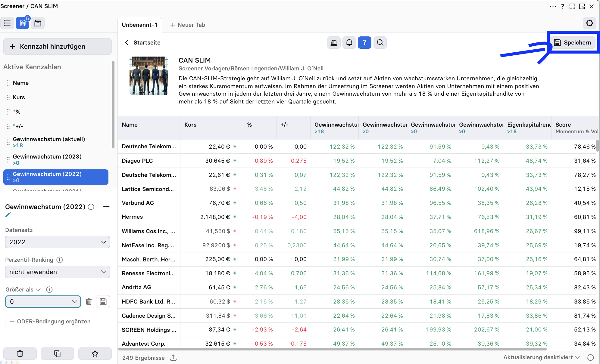Delete metric with bottom trash button

(20, 354)
